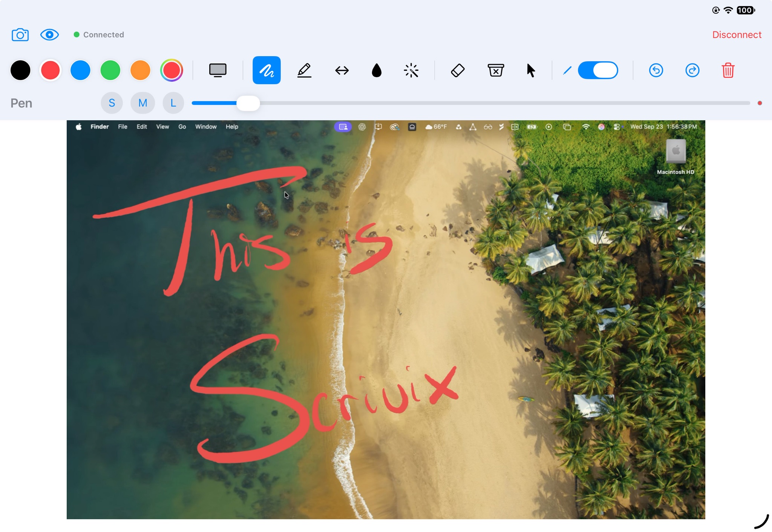772x532 pixels.
Task: Select the eraser tool
Action: point(458,70)
